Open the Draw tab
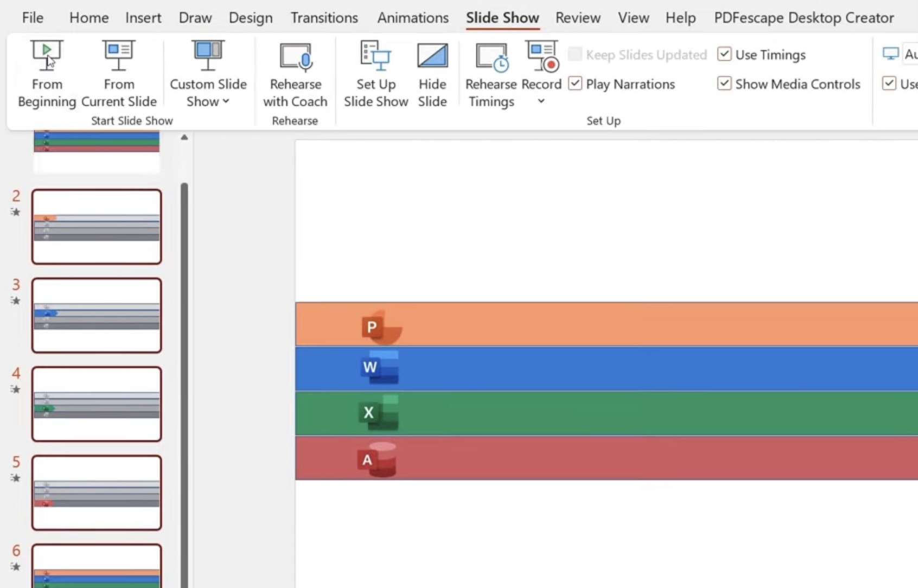Viewport: 918px width, 588px height. tap(195, 17)
